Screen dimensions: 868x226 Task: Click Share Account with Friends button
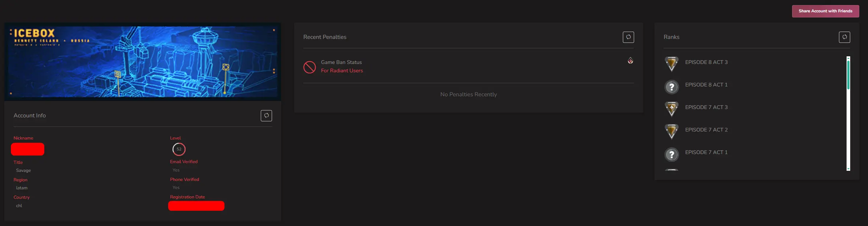(x=825, y=11)
